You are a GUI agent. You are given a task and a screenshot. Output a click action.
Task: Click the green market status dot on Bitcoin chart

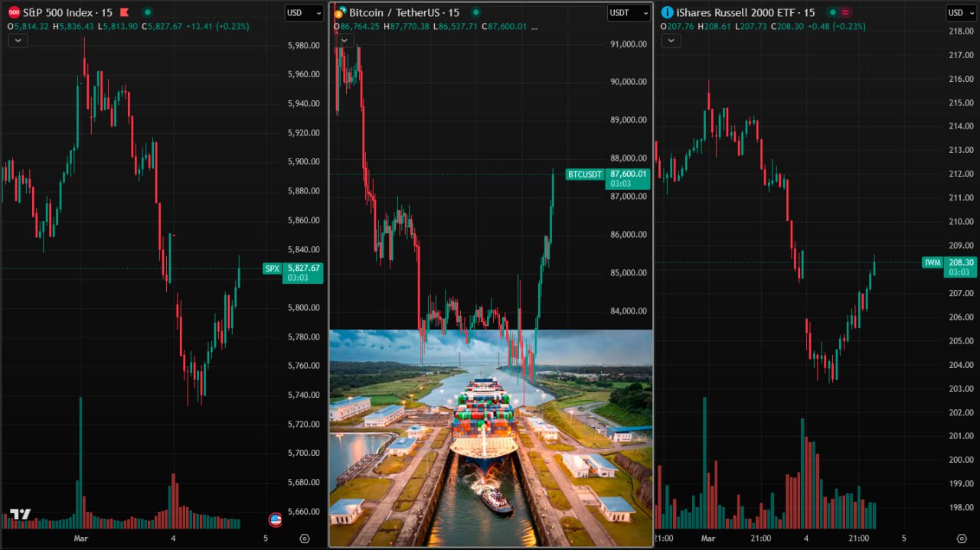475,12
